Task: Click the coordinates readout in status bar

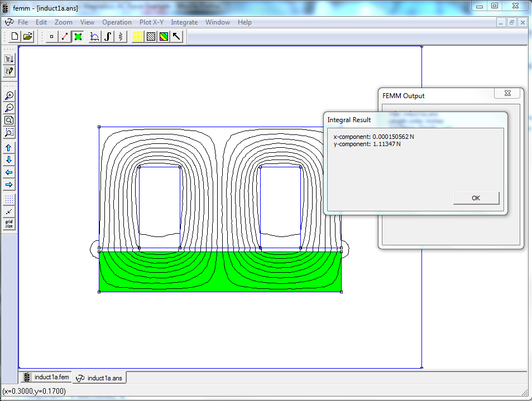Action: point(34,391)
